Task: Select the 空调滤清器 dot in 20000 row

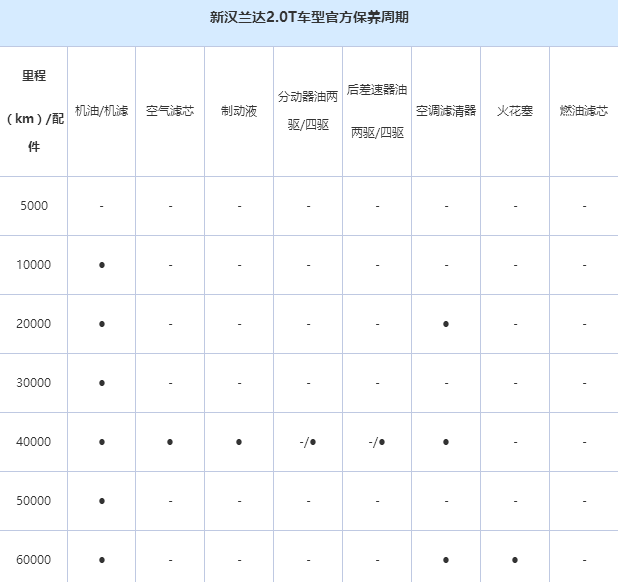Action: point(446,324)
